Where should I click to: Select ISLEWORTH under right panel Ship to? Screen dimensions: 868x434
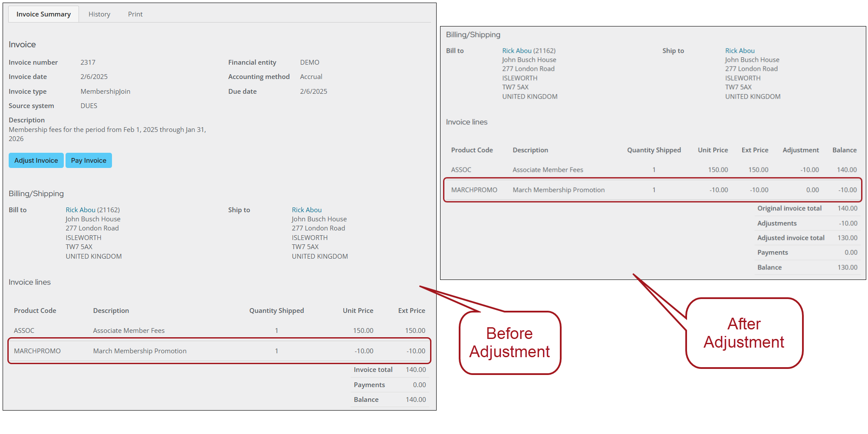743,78
